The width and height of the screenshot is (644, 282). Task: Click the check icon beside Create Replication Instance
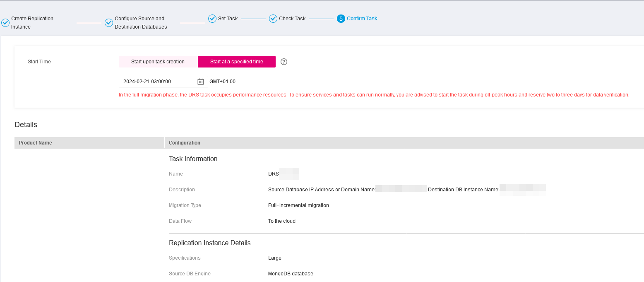click(x=5, y=22)
